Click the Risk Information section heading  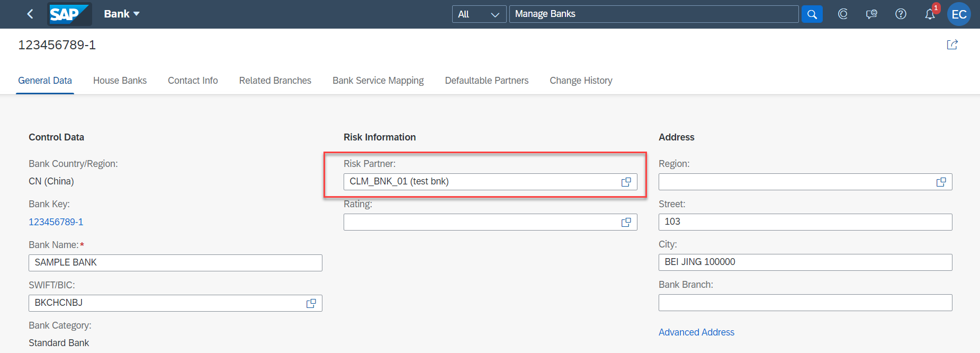pos(380,137)
